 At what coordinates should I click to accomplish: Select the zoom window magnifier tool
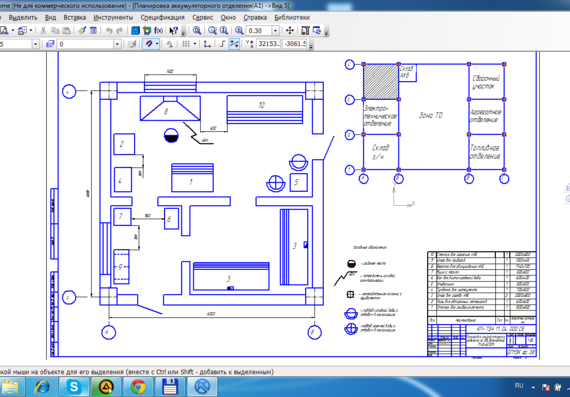[x=197, y=31]
